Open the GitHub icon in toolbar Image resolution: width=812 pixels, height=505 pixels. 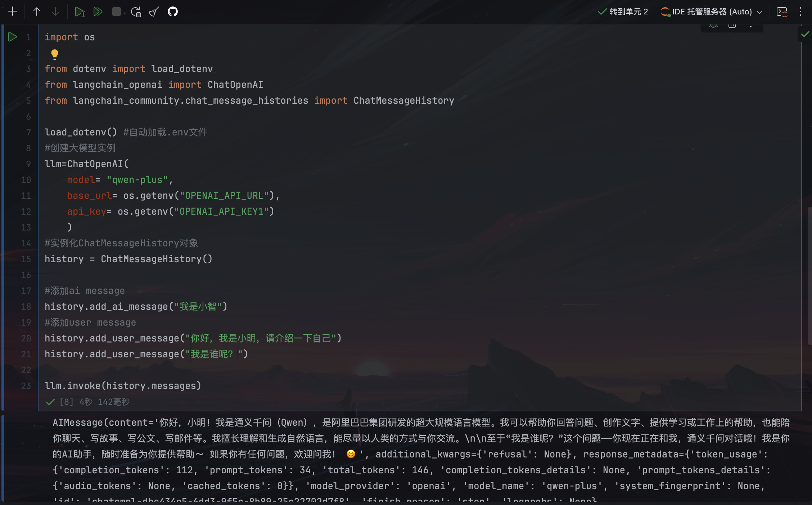(173, 12)
